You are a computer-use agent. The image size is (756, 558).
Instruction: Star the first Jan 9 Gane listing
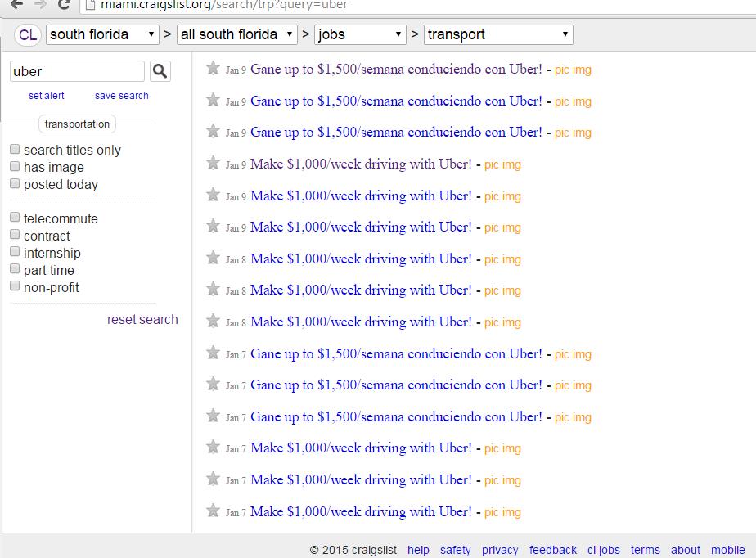213,69
